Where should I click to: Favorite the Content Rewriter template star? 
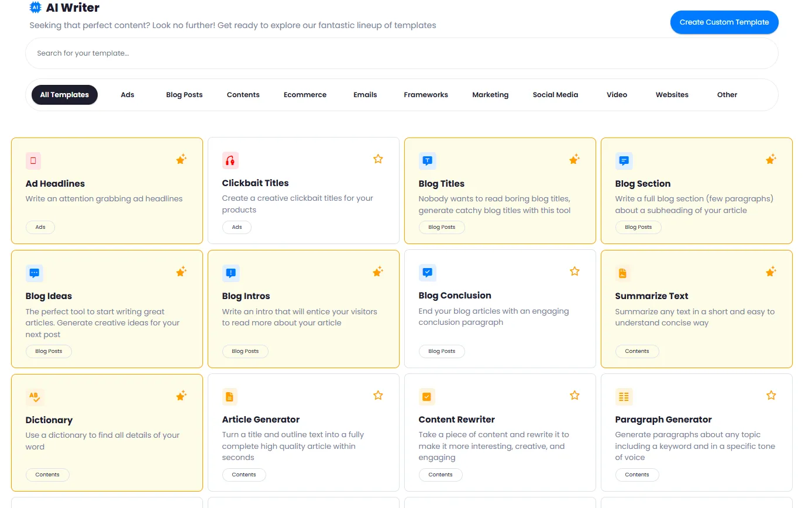574,395
